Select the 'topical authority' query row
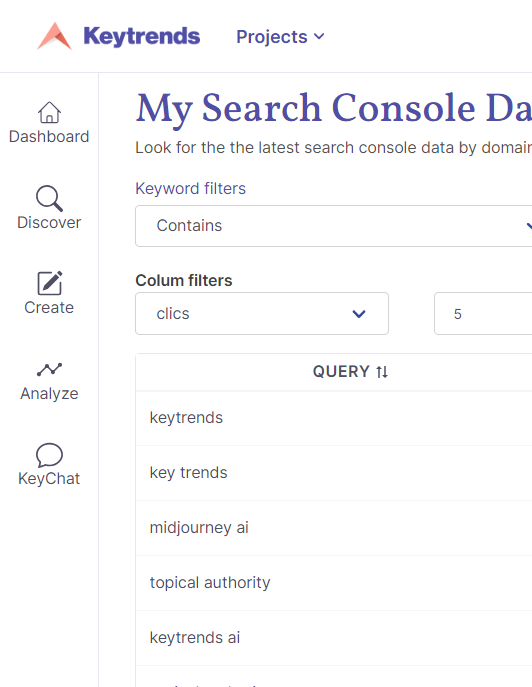532x687 pixels. click(334, 583)
